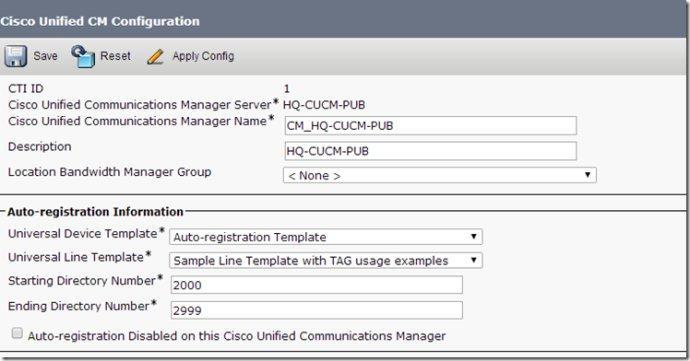Focus the Starting Directory Number field
Screen dimensions: 690x361
(x=316, y=285)
